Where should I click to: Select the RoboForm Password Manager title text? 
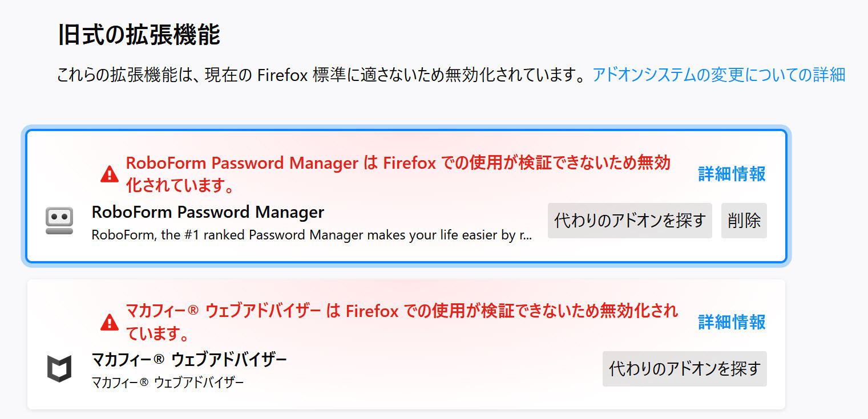tap(208, 212)
